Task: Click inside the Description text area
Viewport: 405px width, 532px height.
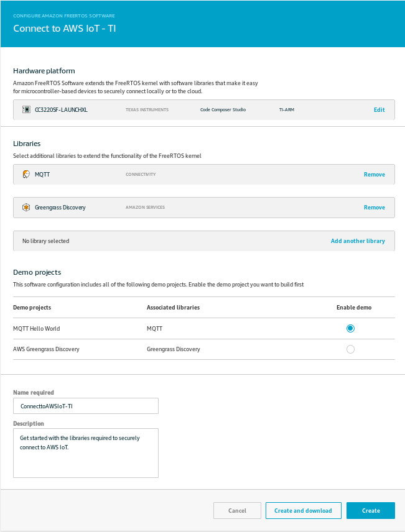Action: coord(86,453)
